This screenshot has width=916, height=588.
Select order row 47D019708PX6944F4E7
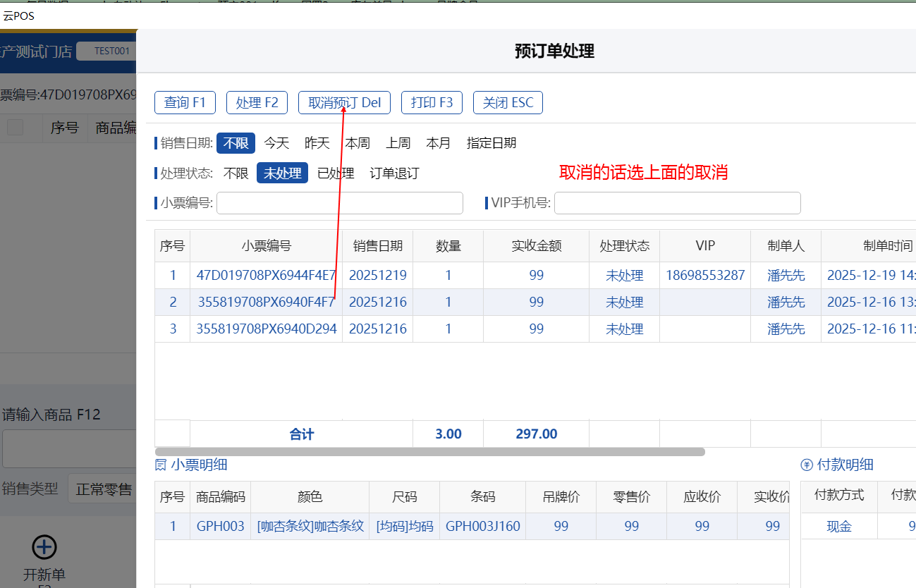267,276
